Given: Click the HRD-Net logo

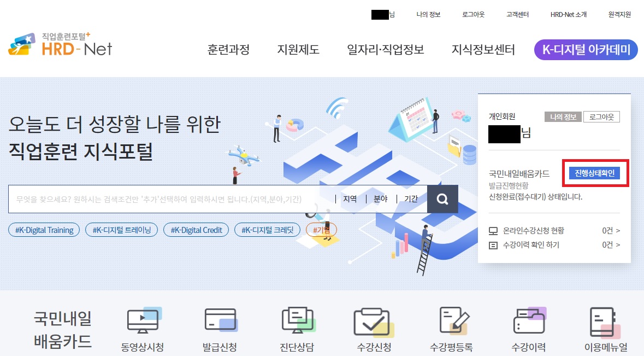Looking at the screenshot, I should (60, 44).
